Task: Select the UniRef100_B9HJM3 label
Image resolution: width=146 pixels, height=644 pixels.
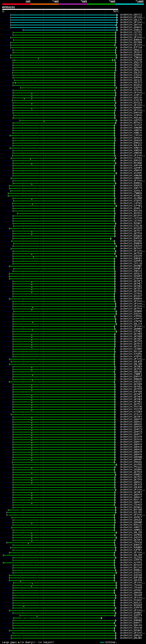Action: pyautogui.click(x=131, y=625)
